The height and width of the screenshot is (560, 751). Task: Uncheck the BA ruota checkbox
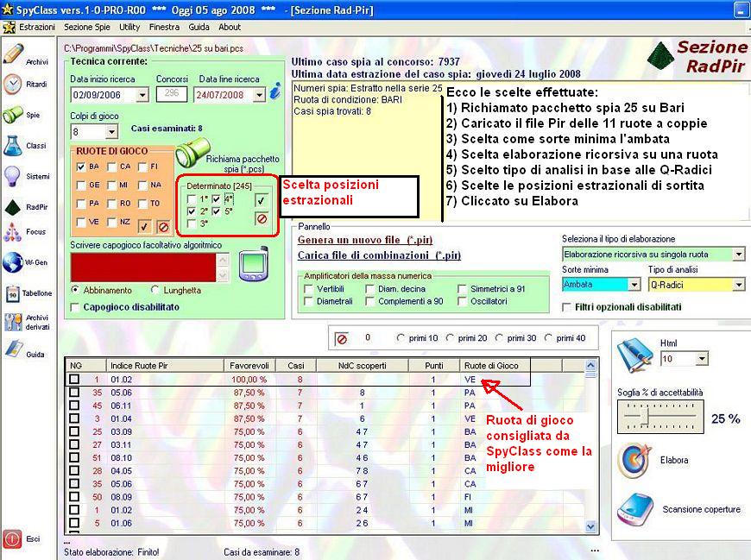[81, 167]
